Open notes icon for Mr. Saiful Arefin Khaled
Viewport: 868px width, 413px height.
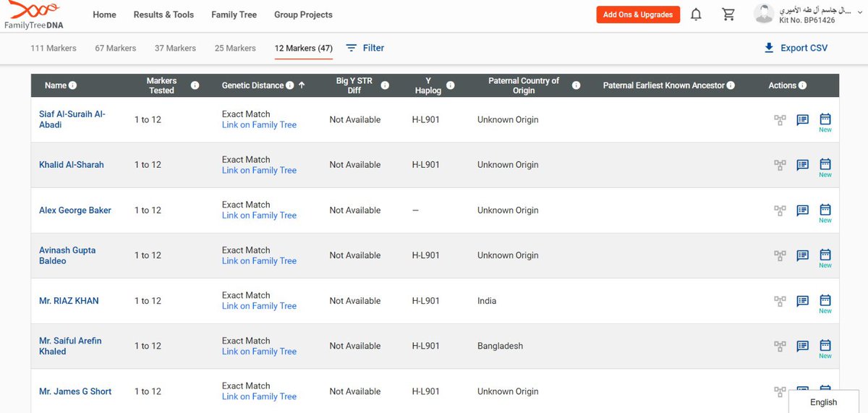pos(802,346)
